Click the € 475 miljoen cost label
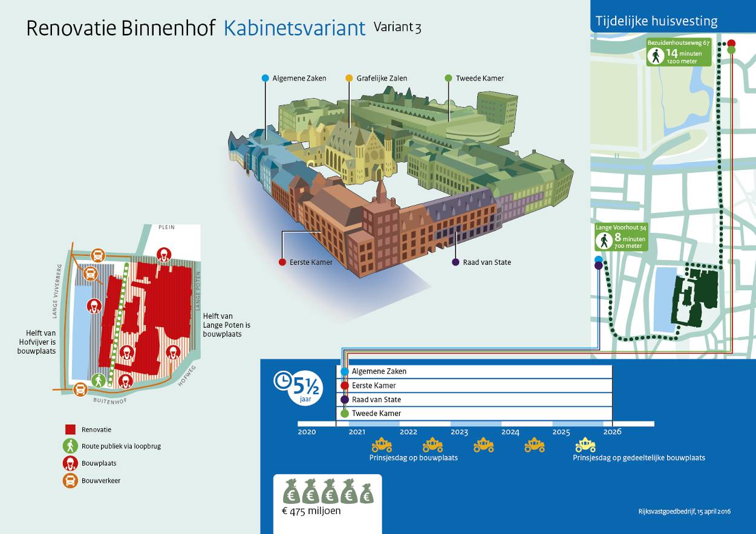Viewport: 756px width, 534px height. point(311,511)
